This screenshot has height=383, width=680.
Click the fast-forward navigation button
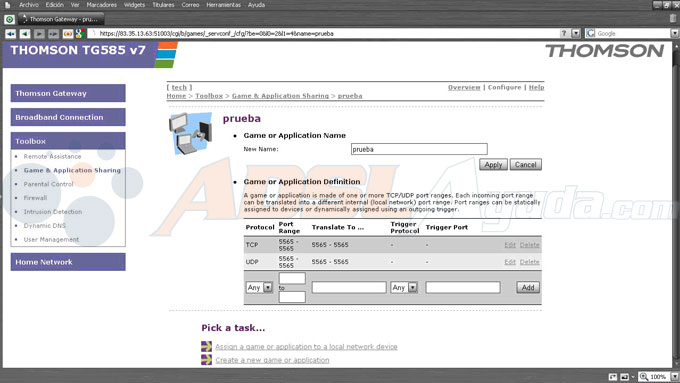point(53,33)
